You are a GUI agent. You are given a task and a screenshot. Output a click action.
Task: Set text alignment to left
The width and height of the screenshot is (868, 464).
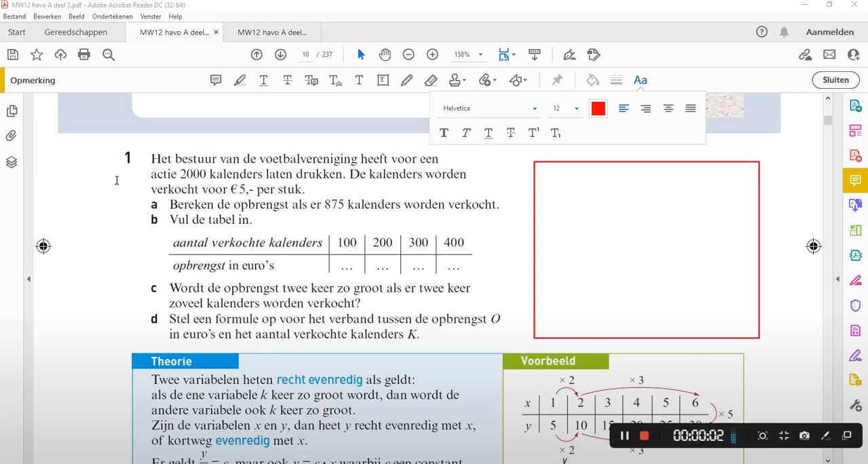click(x=624, y=109)
